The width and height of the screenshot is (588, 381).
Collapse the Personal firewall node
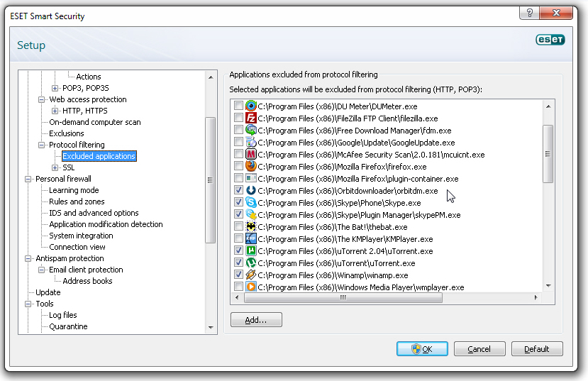pos(28,180)
